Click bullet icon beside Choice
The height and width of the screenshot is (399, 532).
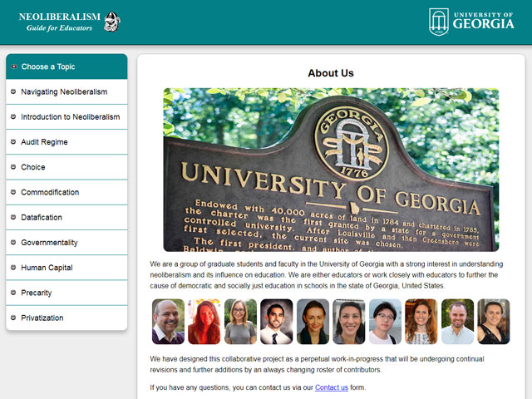pyautogui.click(x=13, y=167)
